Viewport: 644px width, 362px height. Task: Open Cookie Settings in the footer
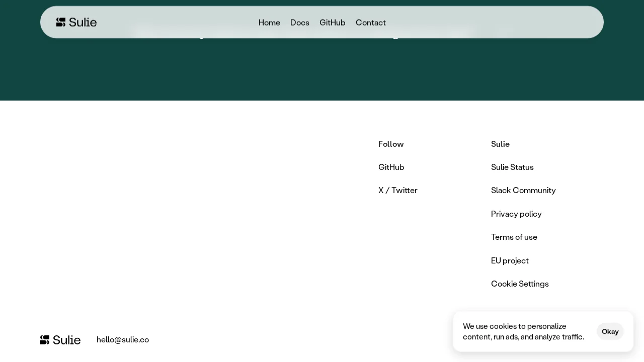click(x=520, y=284)
